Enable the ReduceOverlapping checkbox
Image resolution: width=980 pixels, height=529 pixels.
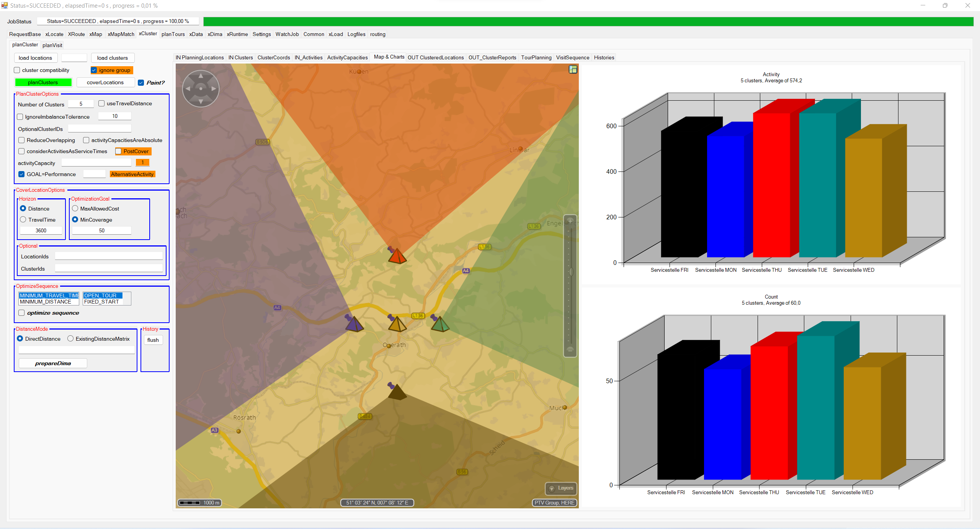point(22,140)
